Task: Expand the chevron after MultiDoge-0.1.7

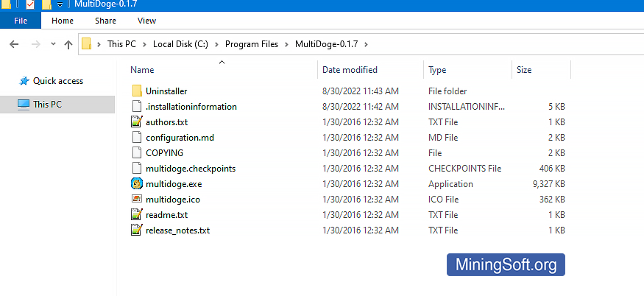Action: point(366,44)
